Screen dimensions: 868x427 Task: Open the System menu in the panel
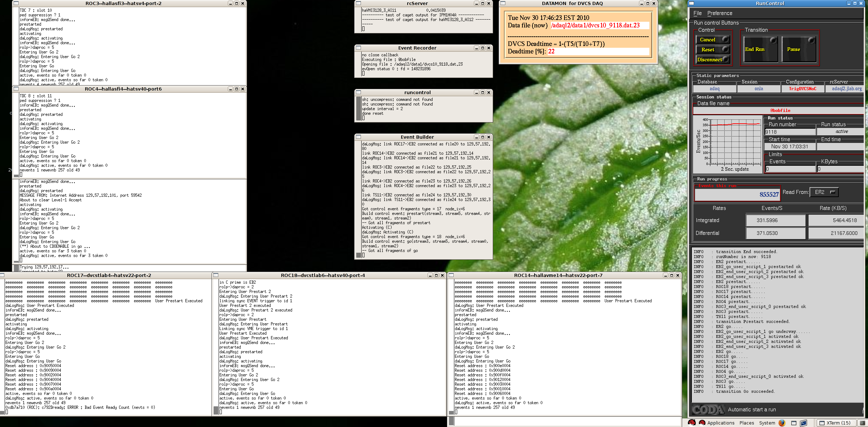767,423
